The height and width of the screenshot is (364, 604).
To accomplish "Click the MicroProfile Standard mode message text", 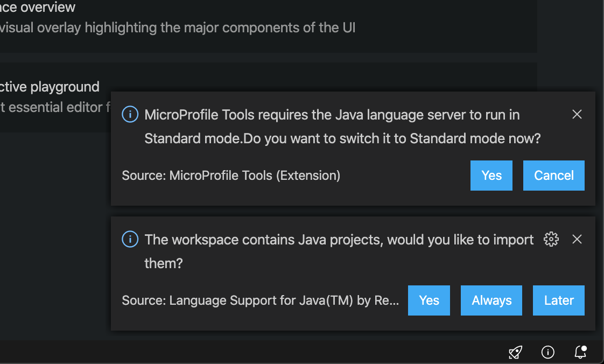I will click(342, 127).
